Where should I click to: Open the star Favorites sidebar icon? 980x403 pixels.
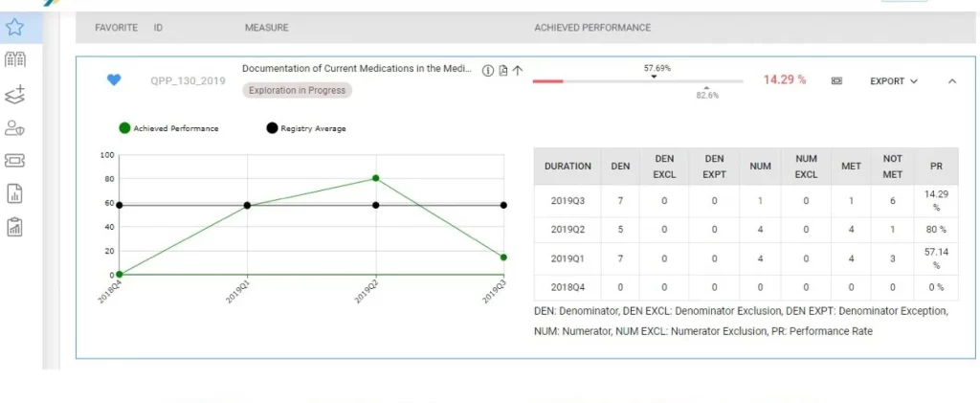click(14, 27)
